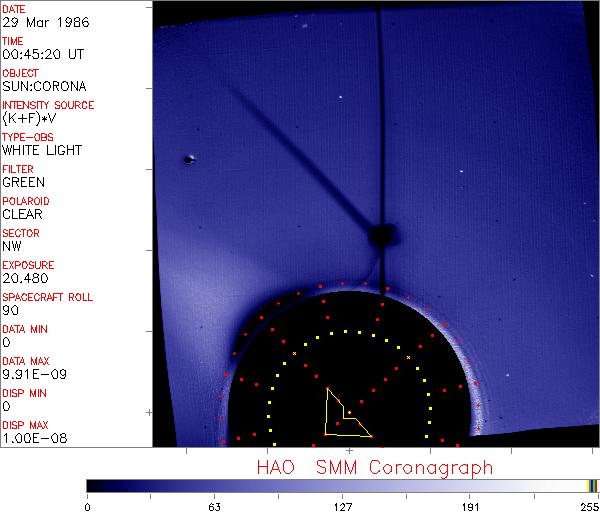Select the CLEAR polaroid value

pyautogui.click(x=23, y=214)
